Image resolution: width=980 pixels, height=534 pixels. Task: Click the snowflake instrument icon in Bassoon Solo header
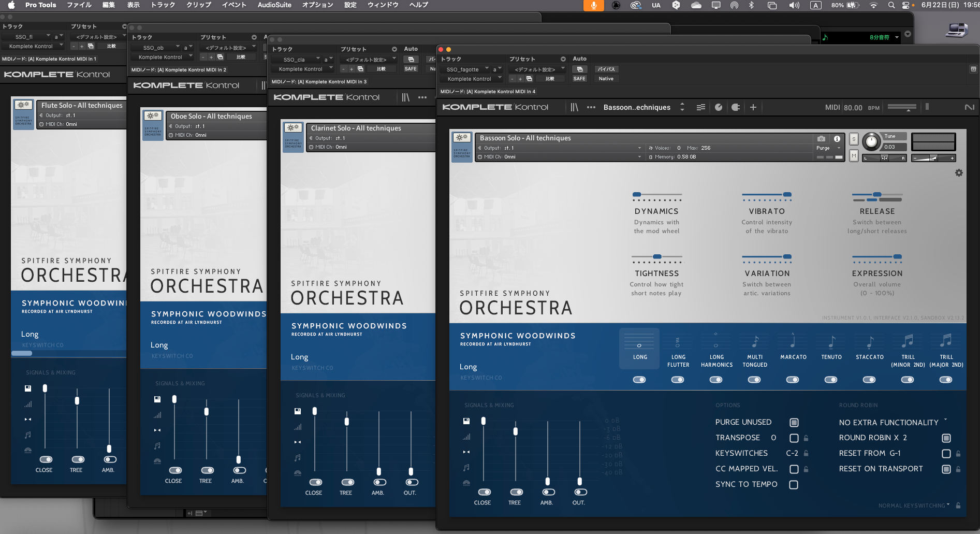tap(462, 138)
